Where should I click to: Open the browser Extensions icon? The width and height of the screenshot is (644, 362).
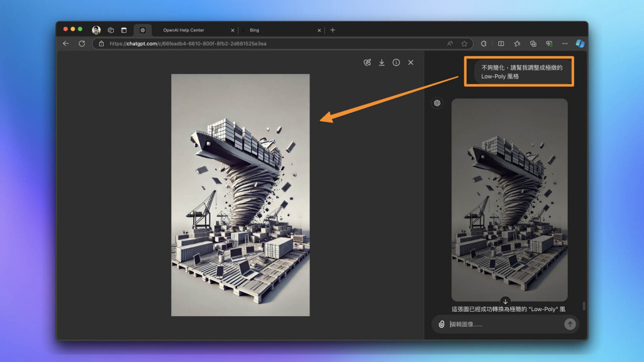point(484,43)
